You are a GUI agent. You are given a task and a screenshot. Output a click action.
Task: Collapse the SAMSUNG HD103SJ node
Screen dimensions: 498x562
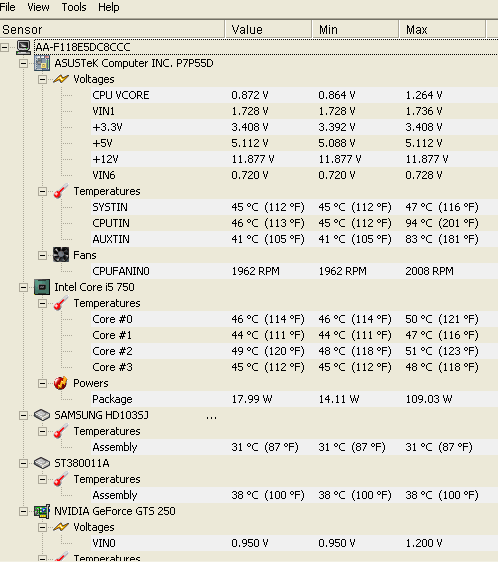[x=23, y=415]
